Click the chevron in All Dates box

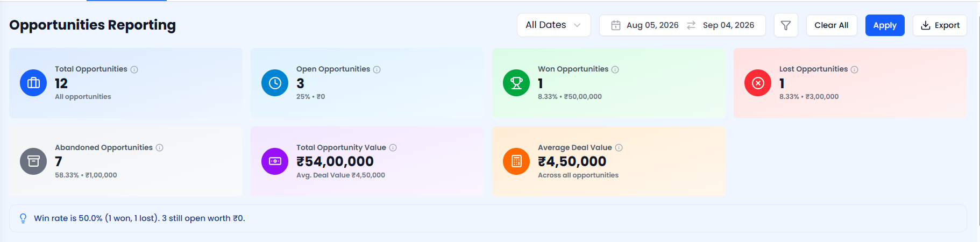pyautogui.click(x=577, y=25)
